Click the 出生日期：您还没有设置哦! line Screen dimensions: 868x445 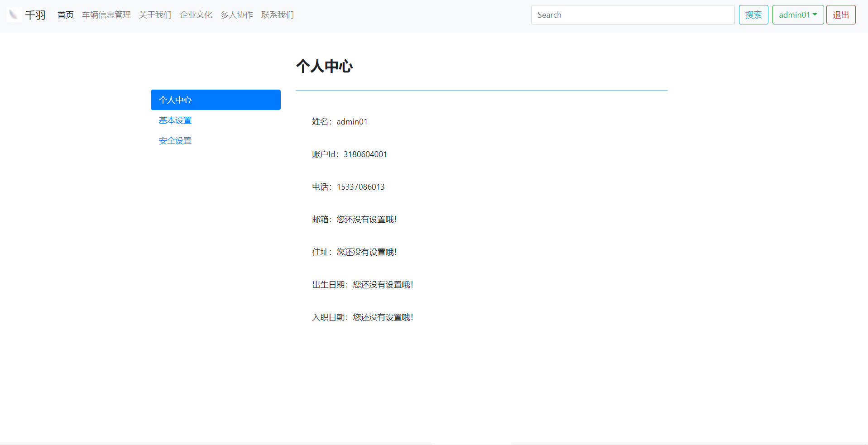pos(363,285)
